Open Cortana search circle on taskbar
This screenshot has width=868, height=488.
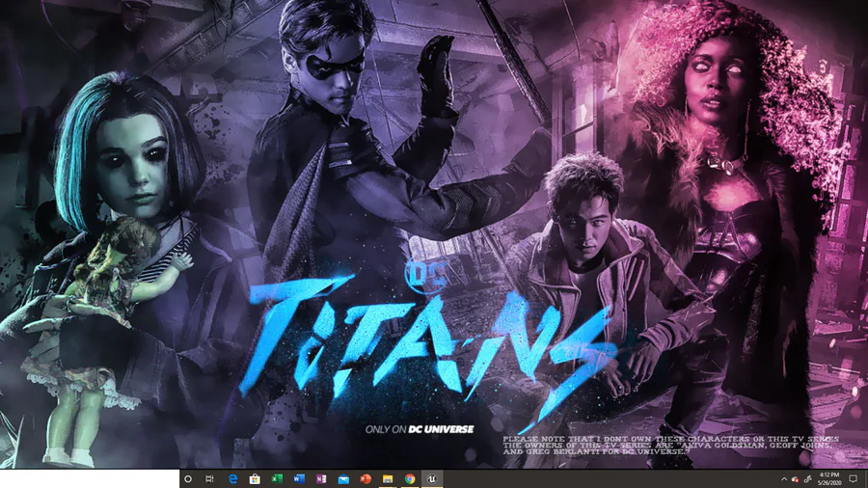(x=188, y=479)
